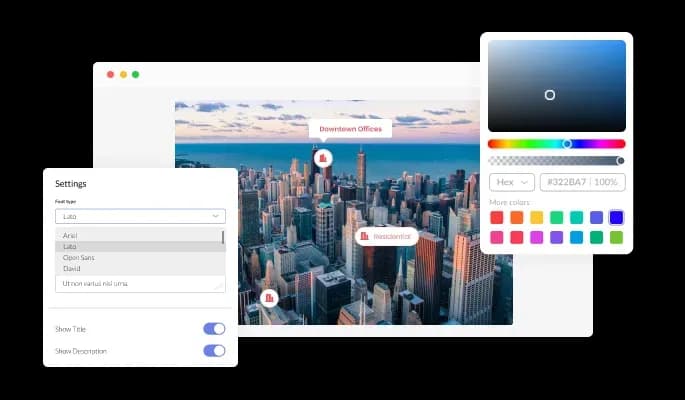Open the Hex color format dropdown

[x=511, y=182]
